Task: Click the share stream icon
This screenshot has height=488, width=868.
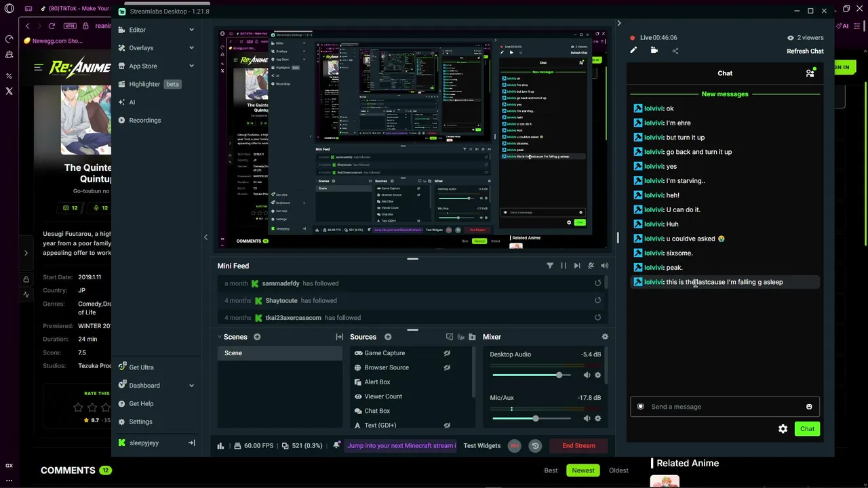Action: coord(675,51)
